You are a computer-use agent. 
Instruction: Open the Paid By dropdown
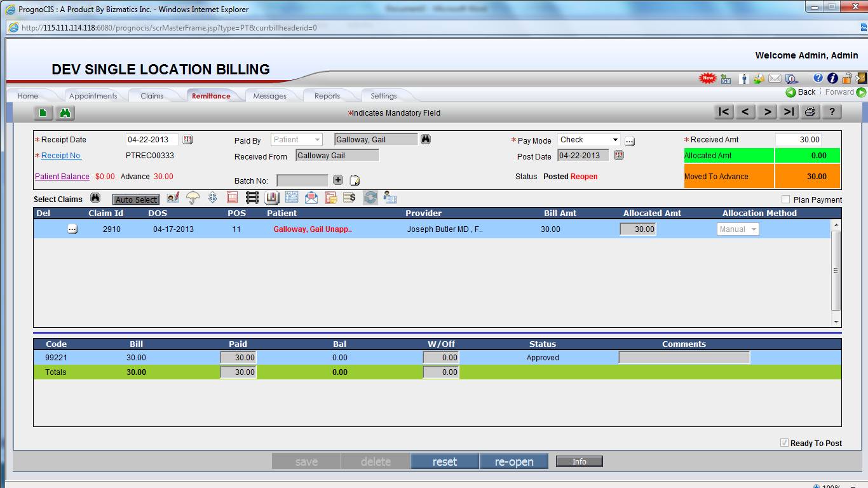click(x=297, y=140)
